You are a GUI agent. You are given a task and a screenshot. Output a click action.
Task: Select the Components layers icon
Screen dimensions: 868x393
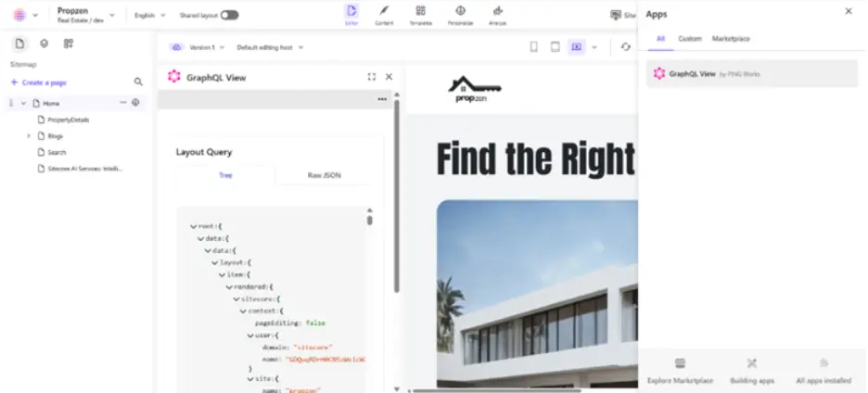click(45, 44)
